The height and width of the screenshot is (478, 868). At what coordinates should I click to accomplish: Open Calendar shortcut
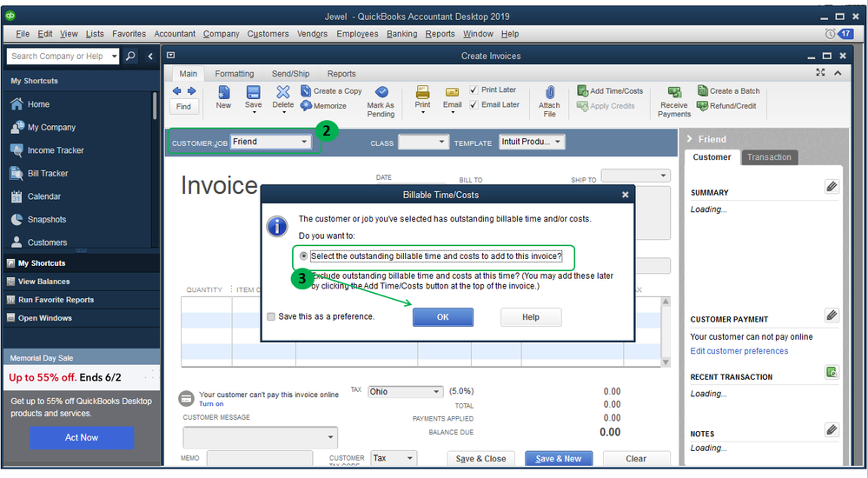point(44,196)
